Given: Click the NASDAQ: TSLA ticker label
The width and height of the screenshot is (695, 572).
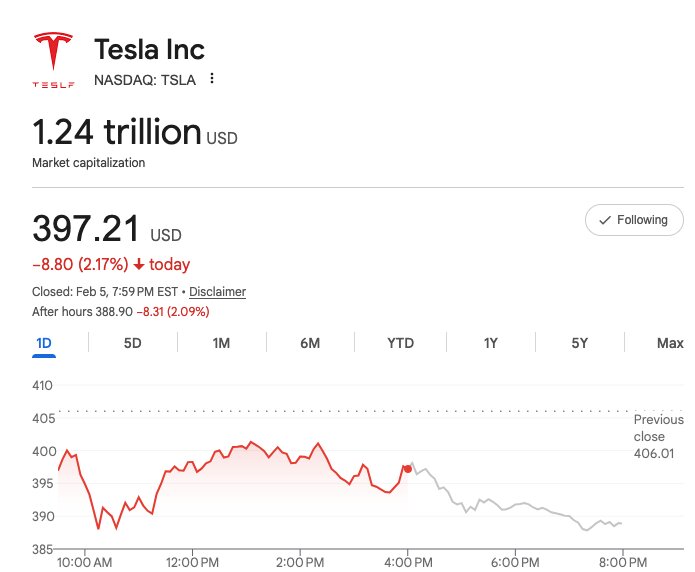Looking at the screenshot, I should (144, 80).
